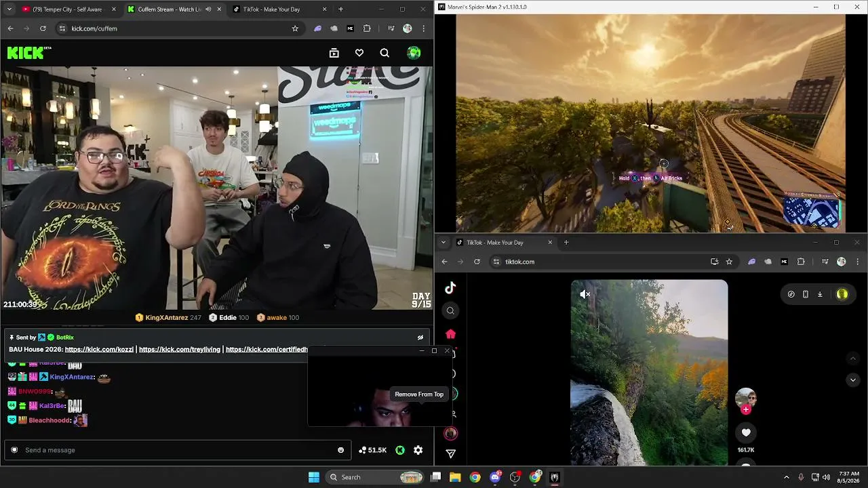Expand tab search dropdown in TikTok window
Screen dimensions: 868x488
tap(443, 243)
